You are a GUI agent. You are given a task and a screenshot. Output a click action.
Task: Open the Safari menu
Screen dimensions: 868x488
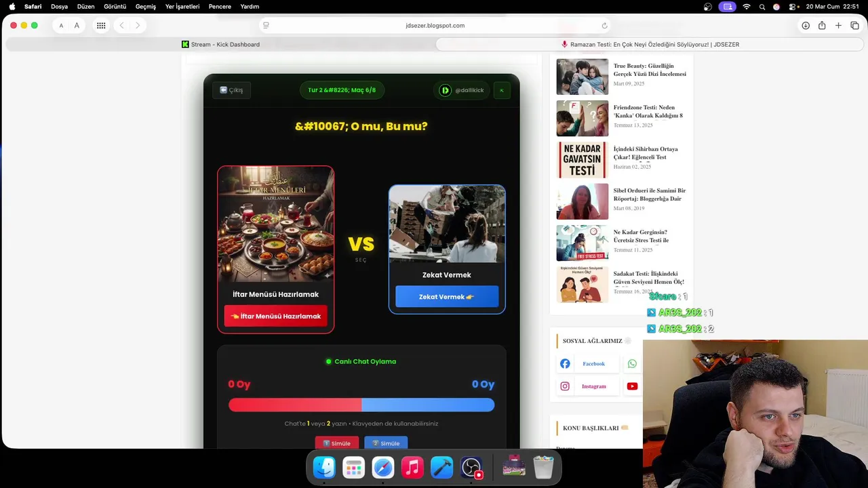33,7
